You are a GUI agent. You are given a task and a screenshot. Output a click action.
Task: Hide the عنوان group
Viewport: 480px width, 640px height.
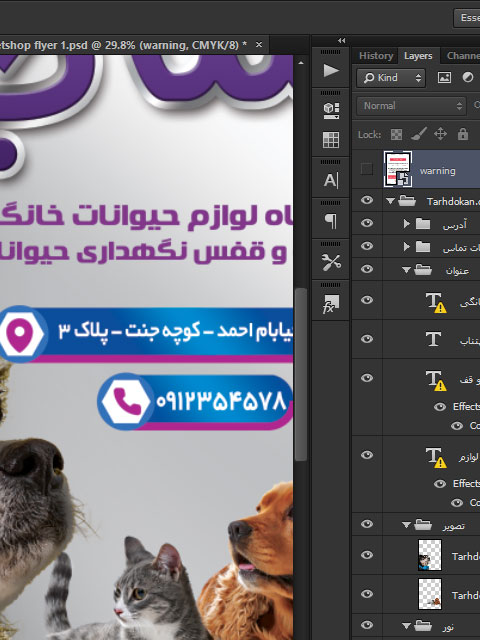coord(367,269)
